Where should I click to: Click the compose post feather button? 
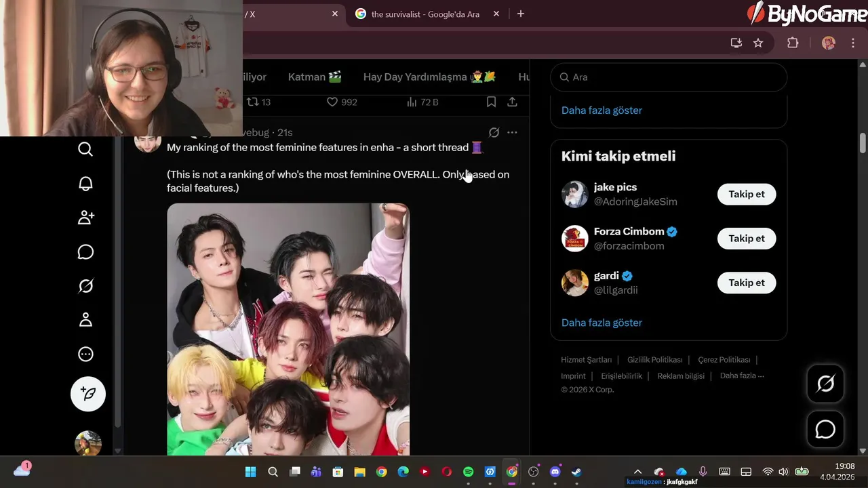point(88,394)
